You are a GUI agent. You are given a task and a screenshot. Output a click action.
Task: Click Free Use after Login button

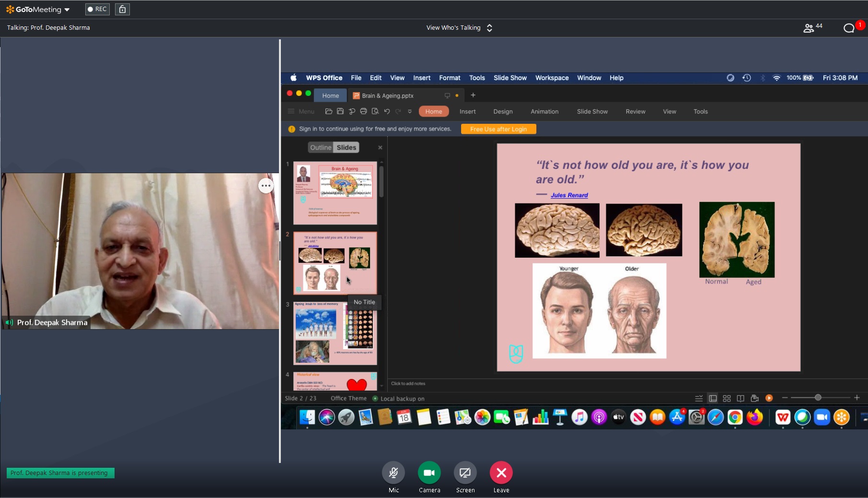click(x=498, y=129)
